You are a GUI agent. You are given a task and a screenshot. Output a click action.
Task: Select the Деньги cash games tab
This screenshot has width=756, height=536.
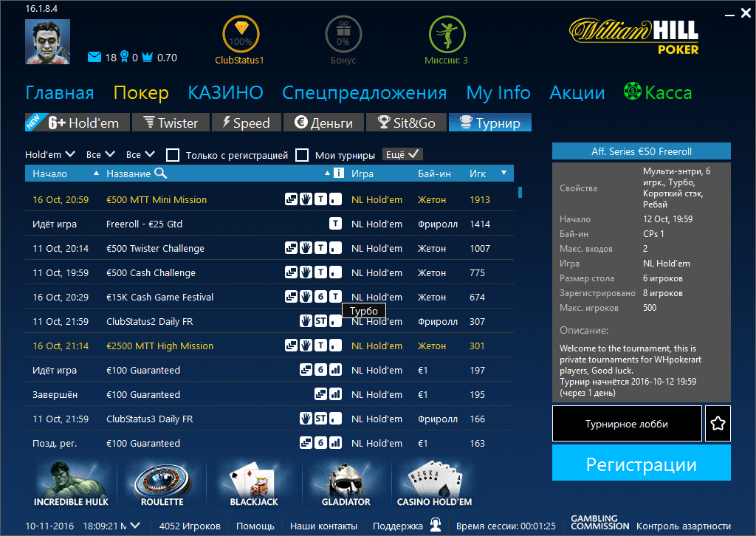pos(323,123)
